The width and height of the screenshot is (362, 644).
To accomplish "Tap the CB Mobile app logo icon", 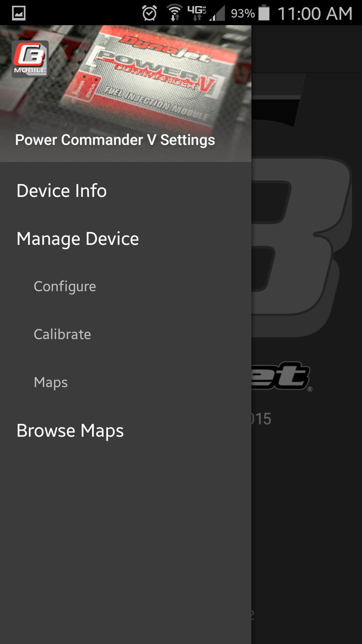I will tap(30, 59).
